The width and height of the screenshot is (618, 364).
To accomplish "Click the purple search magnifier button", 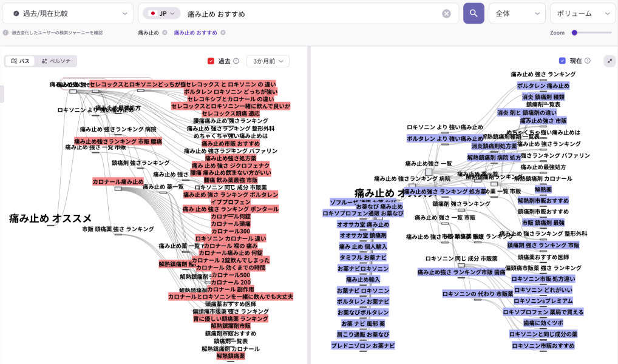I will 474,13.
